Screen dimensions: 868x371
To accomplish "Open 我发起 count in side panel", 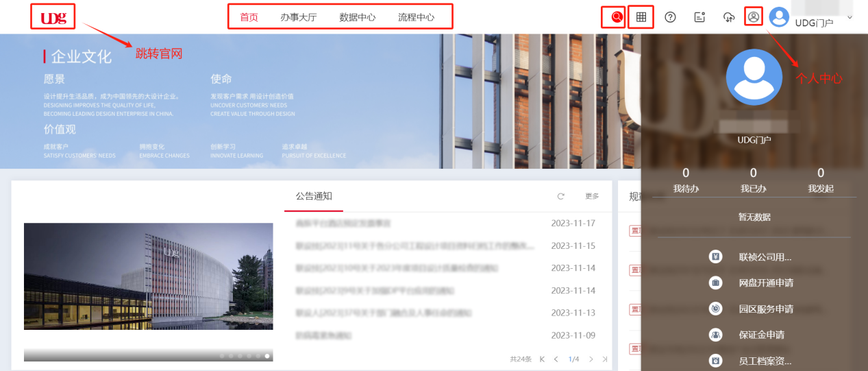I will [821, 180].
